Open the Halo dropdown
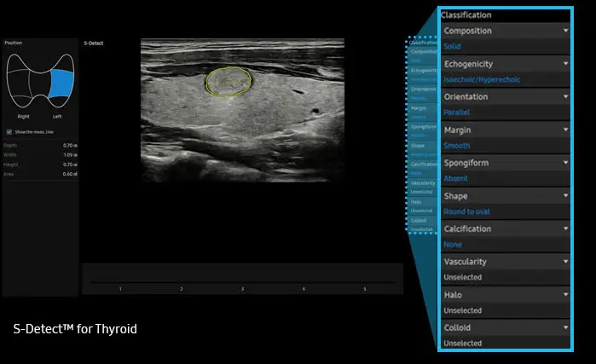 (506, 294)
